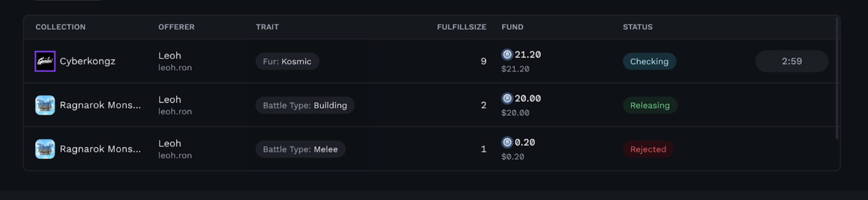Open leoh.ron offerer in Cyberkongz row
This screenshot has height=200, width=868.
pyautogui.click(x=175, y=68)
